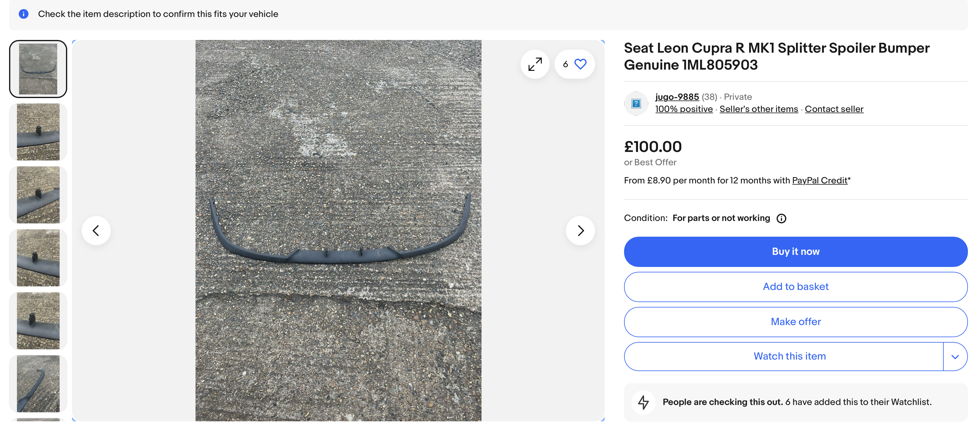Open the jugo-9885 seller profile link
The height and width of the screenshot is (431, 980).
pos(677,97)
